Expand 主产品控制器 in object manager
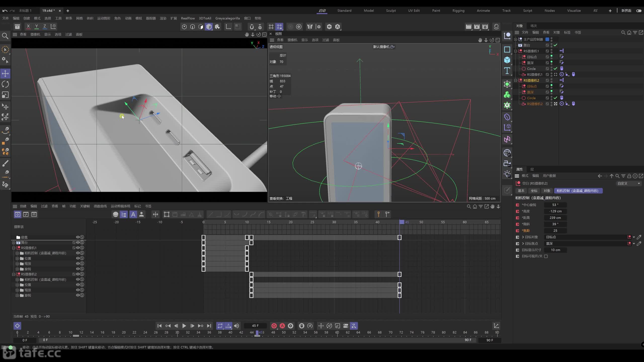 [515, 39]
